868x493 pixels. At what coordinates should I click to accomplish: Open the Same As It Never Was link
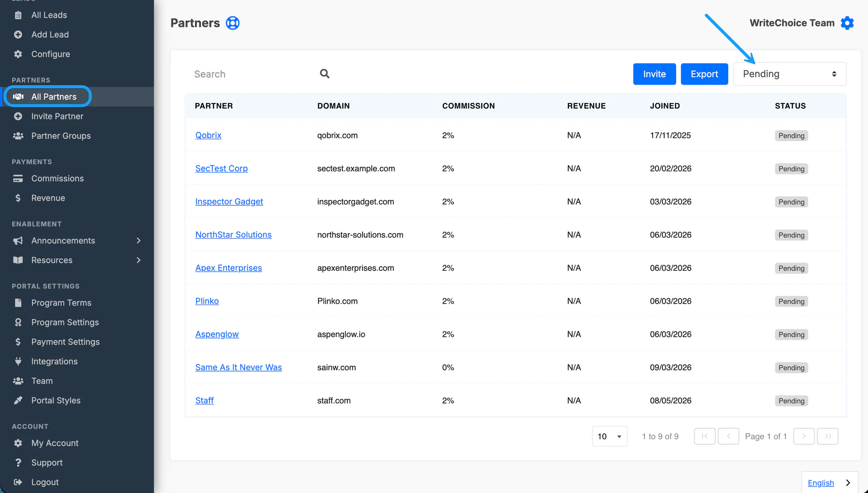[239, 367]
